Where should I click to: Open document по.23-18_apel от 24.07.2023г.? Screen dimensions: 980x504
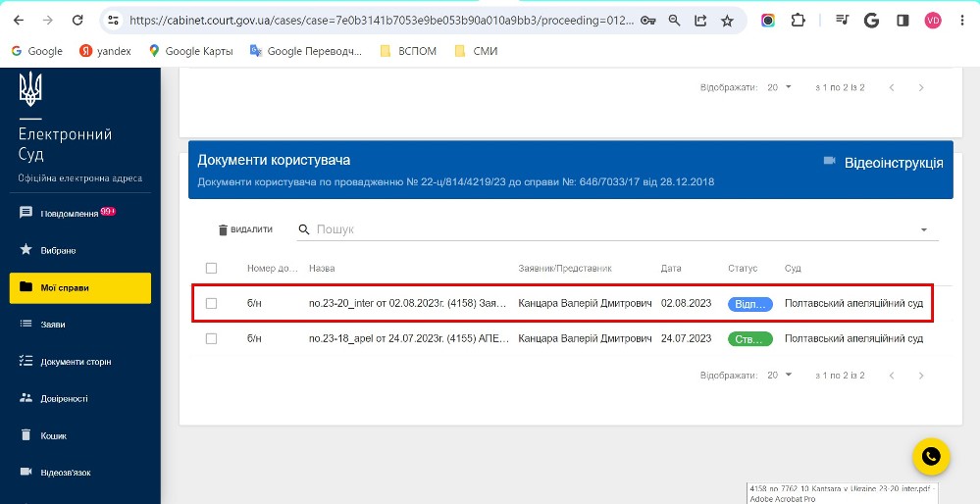click(409, 338)
